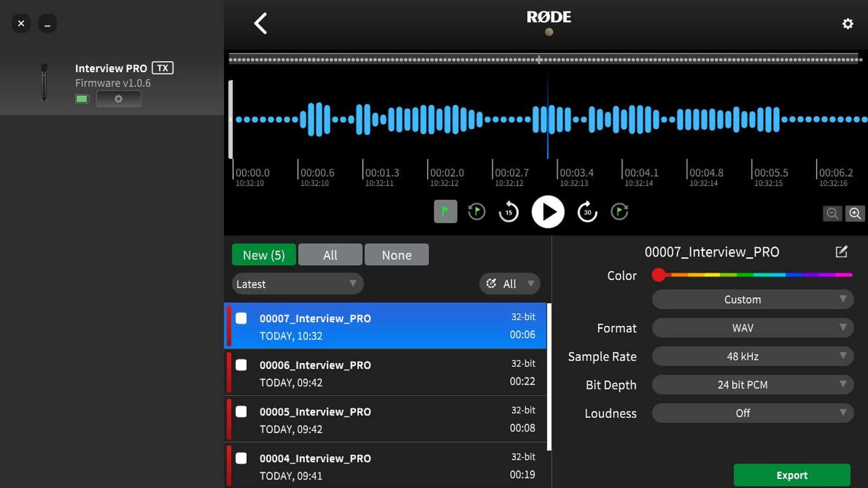Zoom out of the waveform

coord(832,213)
